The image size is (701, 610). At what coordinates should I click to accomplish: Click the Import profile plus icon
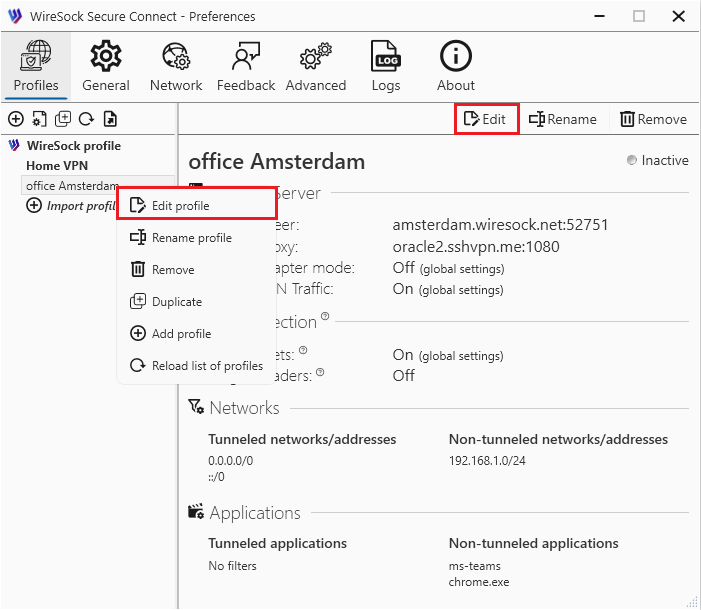[34, 205]
